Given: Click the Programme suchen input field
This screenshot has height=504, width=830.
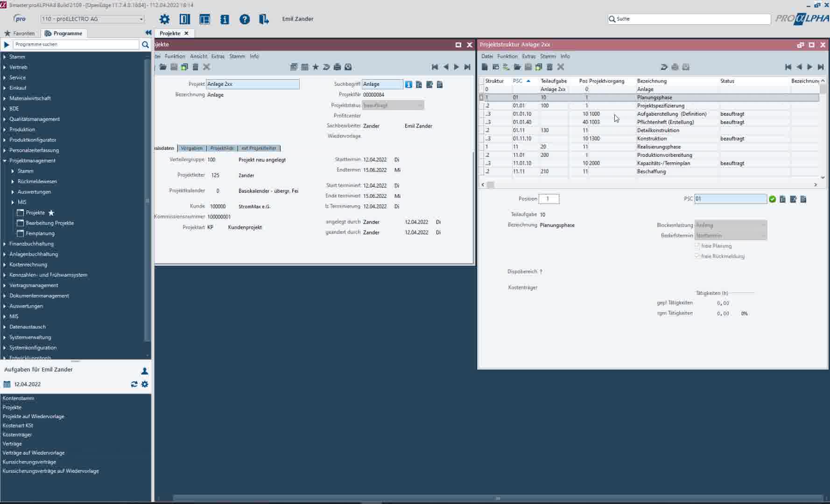Looking at the screenshot, I should coord(76,44).
